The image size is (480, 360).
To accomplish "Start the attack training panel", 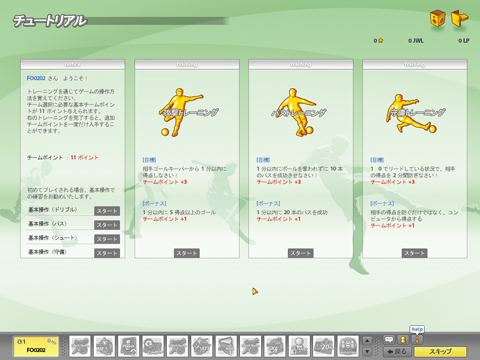I will (x=187, y=253).
